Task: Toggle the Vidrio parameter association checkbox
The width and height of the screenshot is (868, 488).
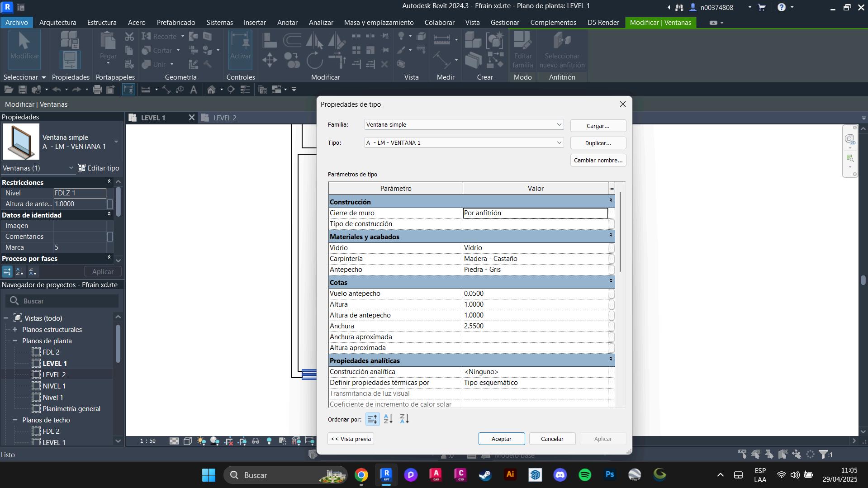Action: point(612,248)
